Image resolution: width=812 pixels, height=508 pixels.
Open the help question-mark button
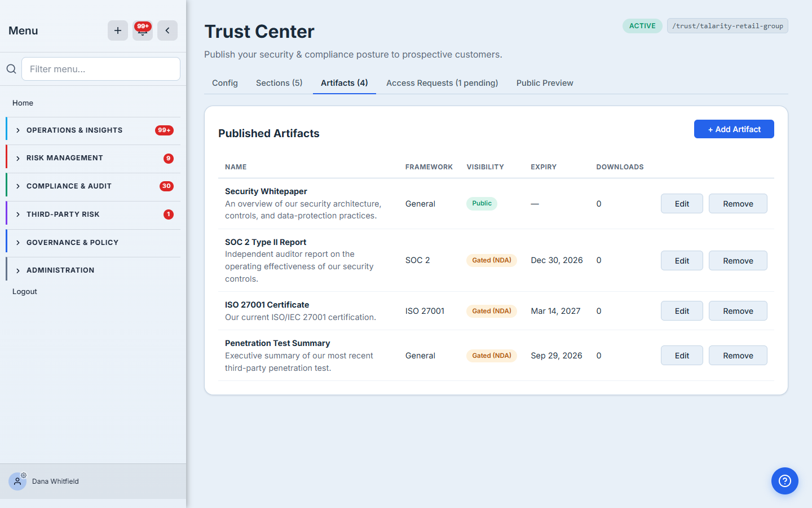[785, 481]
